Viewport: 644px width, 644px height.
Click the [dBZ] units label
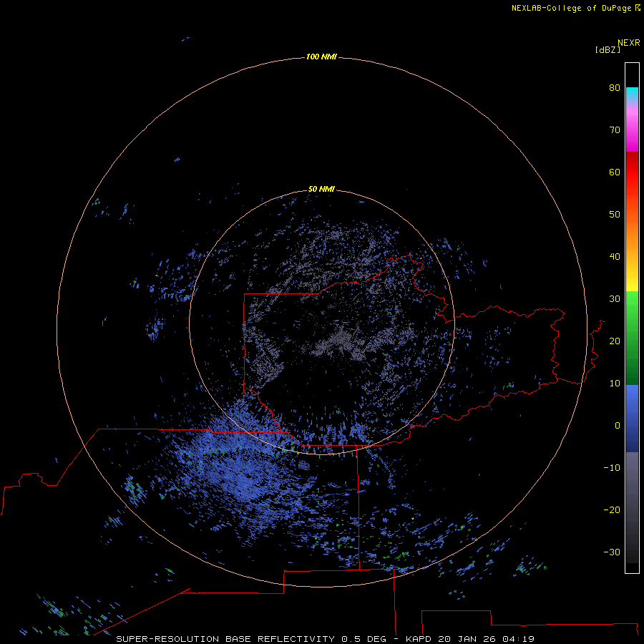608,50
